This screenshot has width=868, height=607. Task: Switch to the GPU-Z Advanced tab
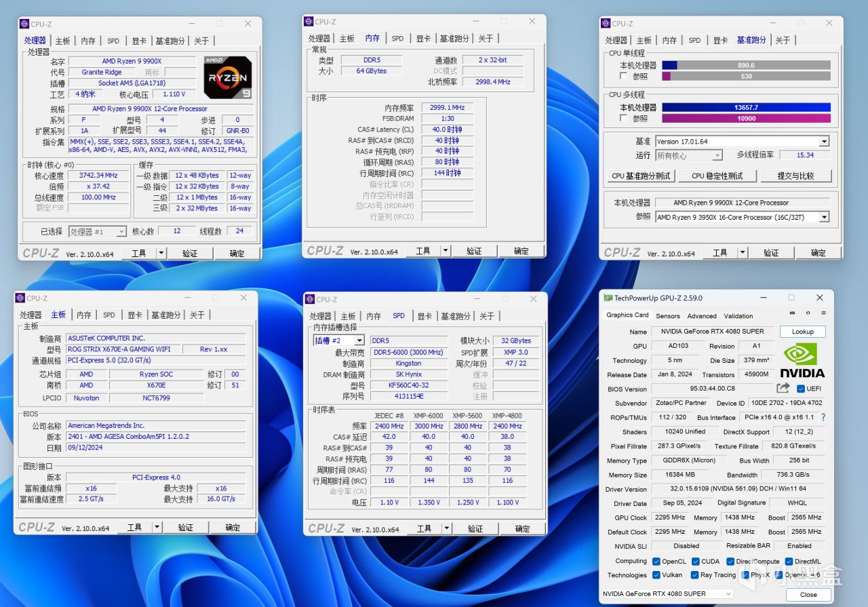[702, 316]
